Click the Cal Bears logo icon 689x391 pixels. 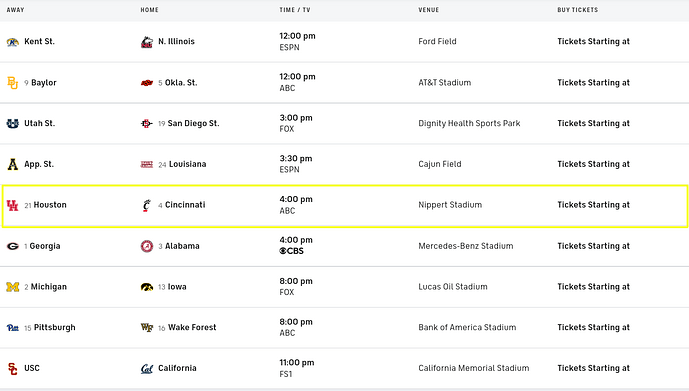[x=147, y=369]
